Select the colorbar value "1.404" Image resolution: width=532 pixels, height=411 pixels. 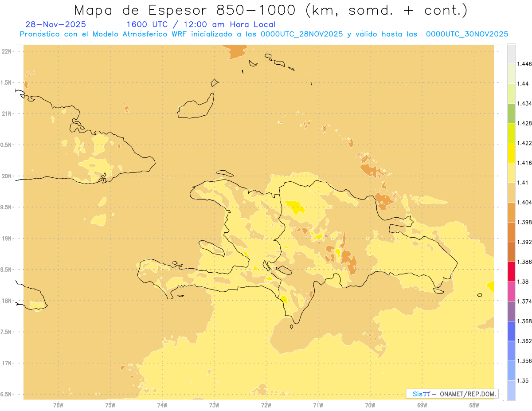(524, 202)
